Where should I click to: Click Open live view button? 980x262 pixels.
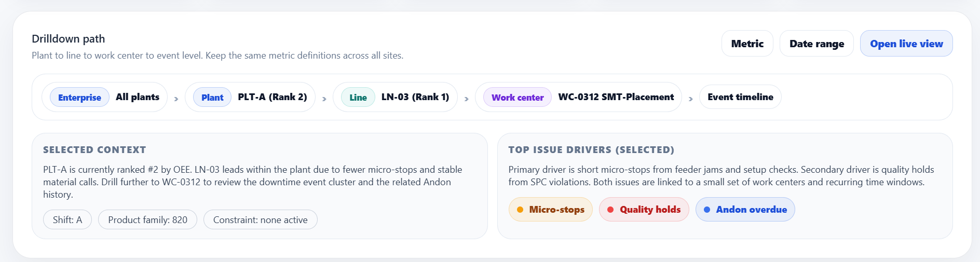[906, 44]
